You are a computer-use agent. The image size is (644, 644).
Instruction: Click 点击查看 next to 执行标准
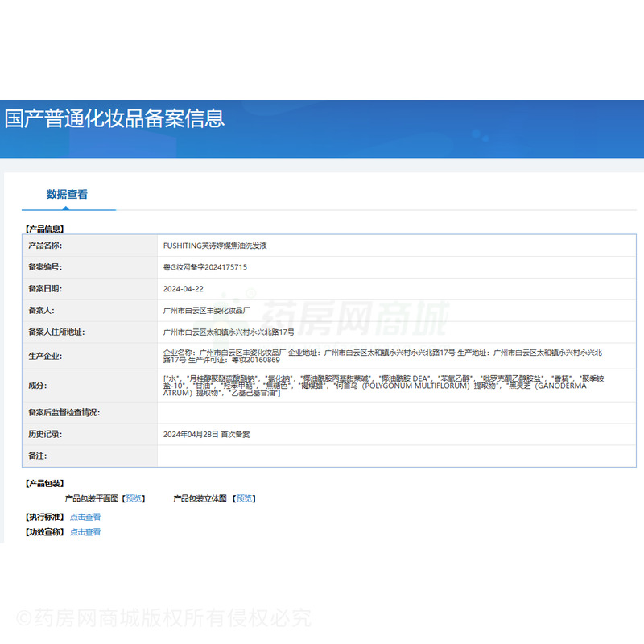[85, 517]
